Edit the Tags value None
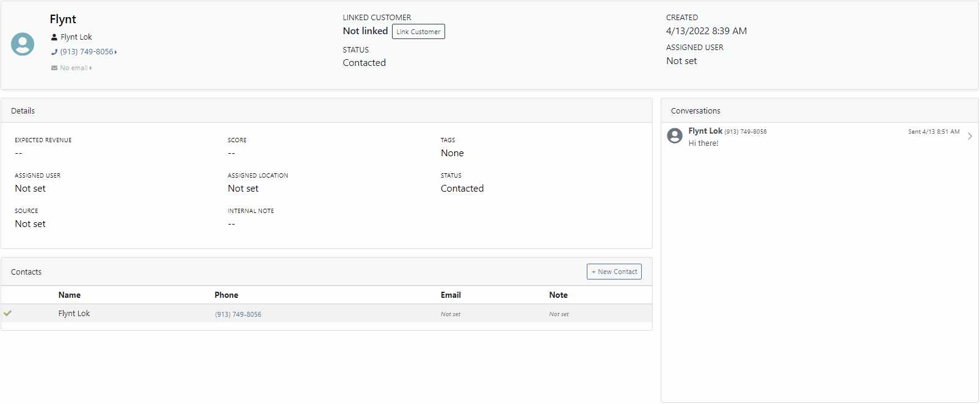The width and height of the screenshot is (980, 404). (x=452, y=153)
